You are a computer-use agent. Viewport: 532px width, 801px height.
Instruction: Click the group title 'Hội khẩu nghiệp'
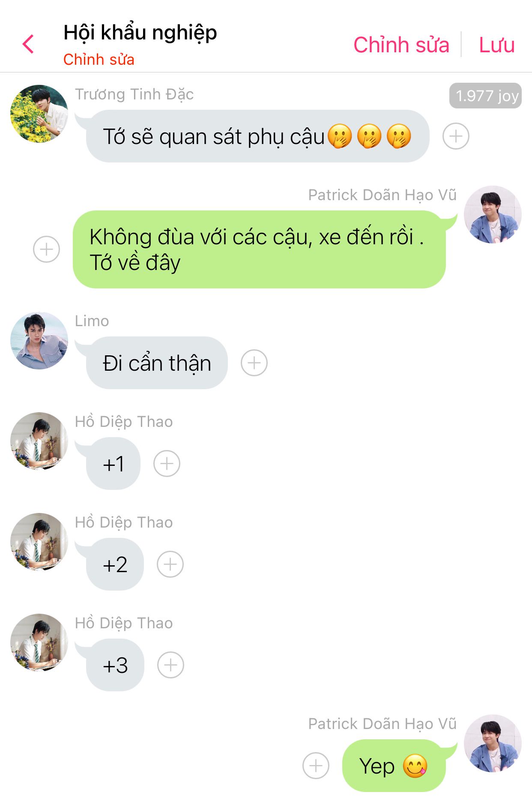point(140,33)
